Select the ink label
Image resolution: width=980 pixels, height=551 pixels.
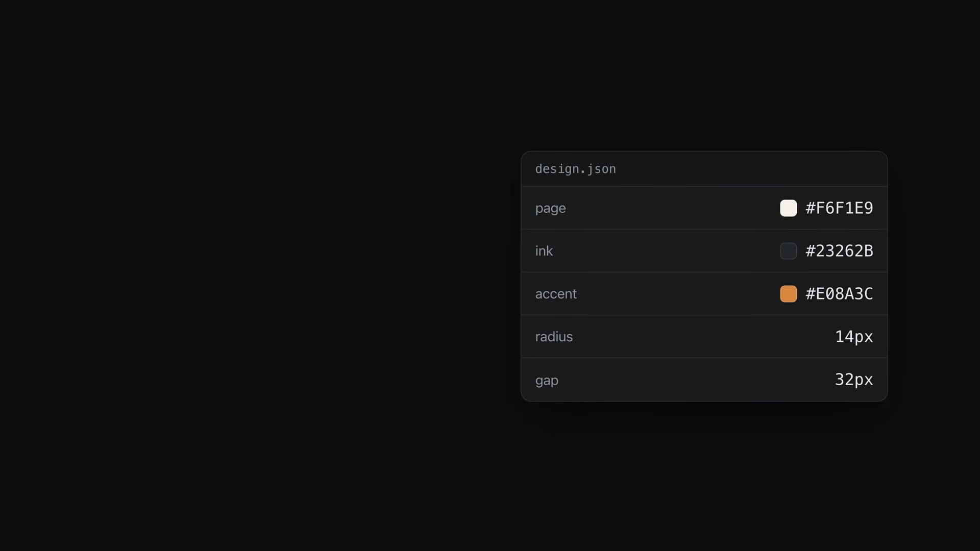click(x=544, y=251)
